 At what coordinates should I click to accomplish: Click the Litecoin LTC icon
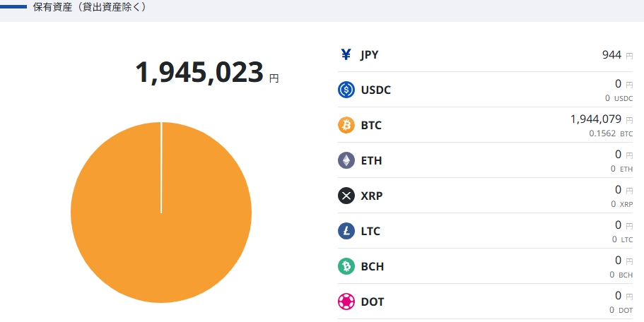pyautogui.click(x=346, y=231)
